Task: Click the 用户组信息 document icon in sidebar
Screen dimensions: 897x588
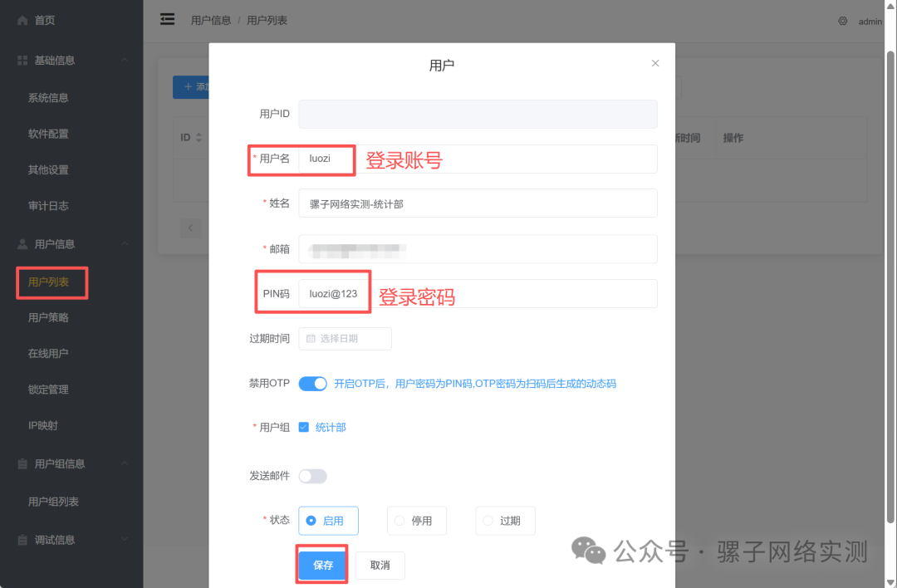Action: click(x=21, y=463)
